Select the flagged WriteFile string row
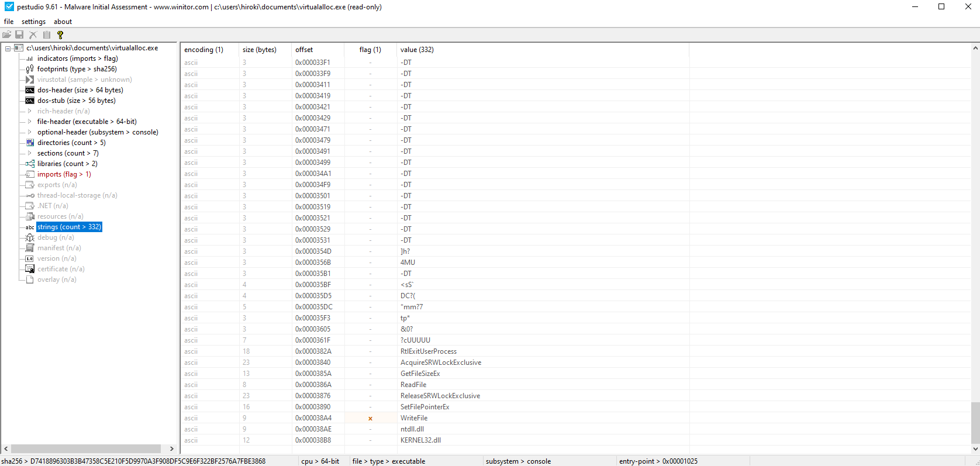This screenshot has height=466, width=980. 414,418
